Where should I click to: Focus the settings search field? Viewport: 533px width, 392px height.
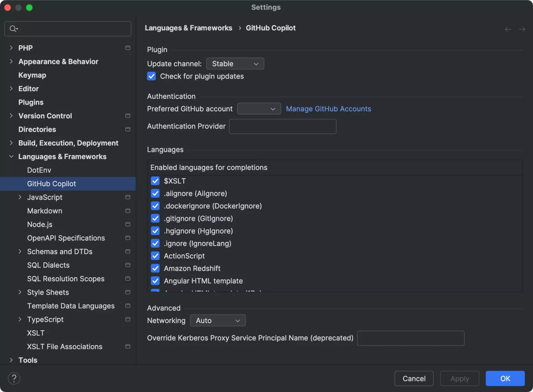[68, 29]
